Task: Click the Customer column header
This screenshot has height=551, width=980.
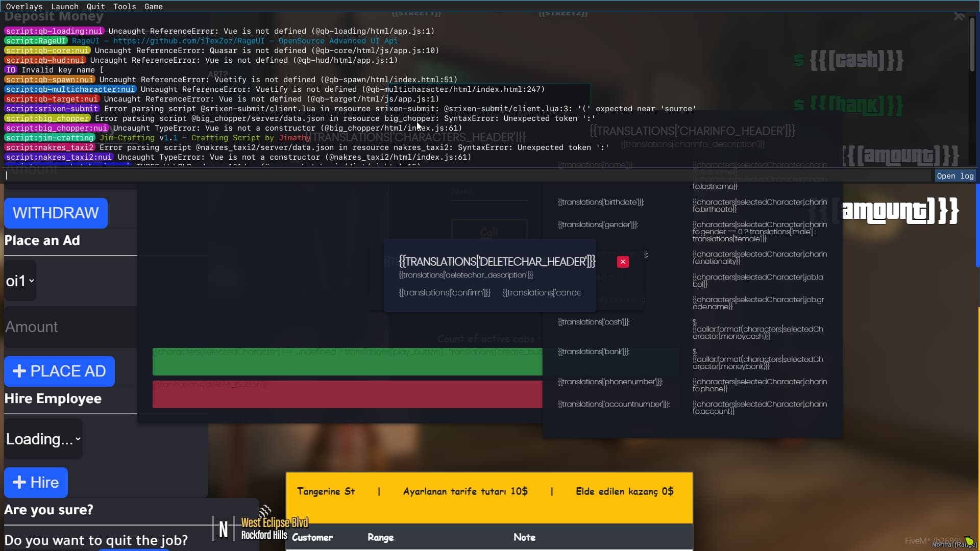Action: [312, 537]
